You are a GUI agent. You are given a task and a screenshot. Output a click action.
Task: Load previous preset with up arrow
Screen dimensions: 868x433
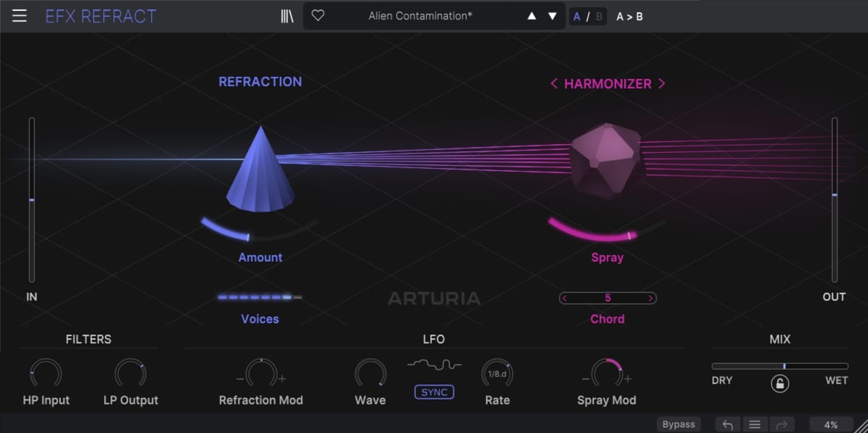[532, 16]
